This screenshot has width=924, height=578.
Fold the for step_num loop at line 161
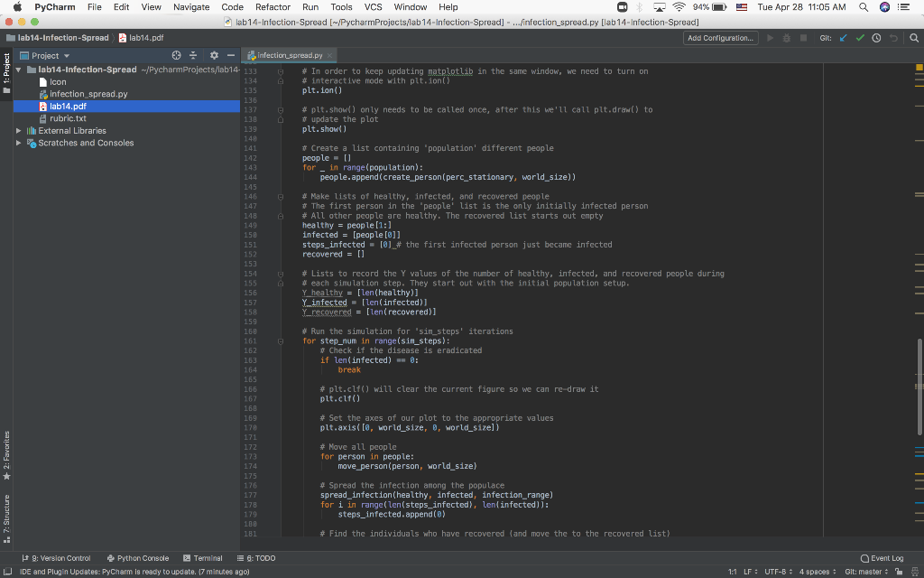[281, 340]
